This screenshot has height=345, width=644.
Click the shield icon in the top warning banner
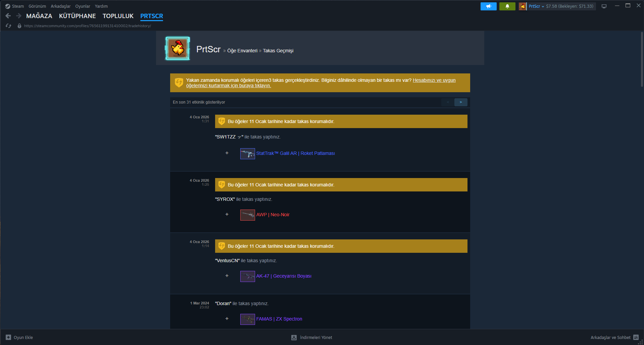[x=179, y=82]
